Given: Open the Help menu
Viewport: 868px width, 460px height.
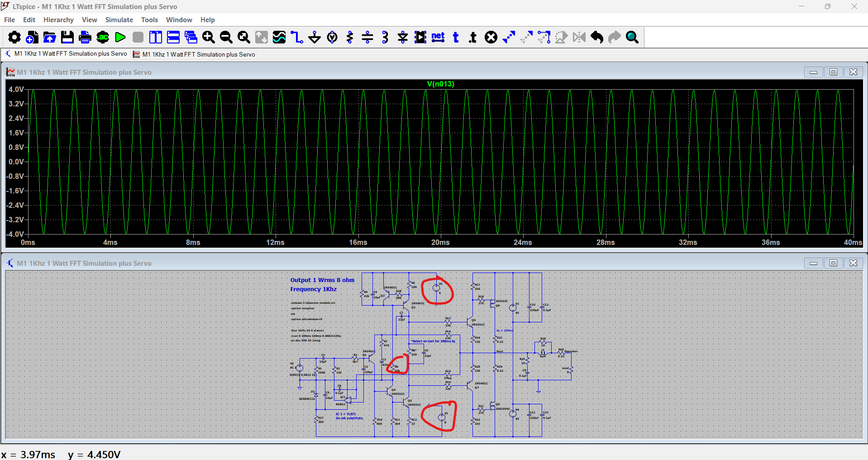Looking at the screenshot, I should pyautogui.click(x=208, y=20).
